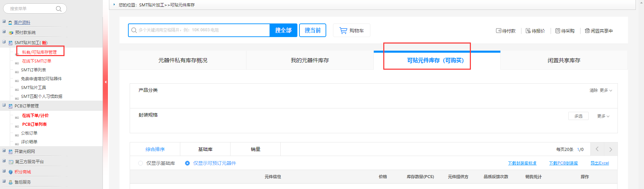Switch to the 闲置共享库存 tab
This screenshot has width=644, height=189.
[564, 61]
